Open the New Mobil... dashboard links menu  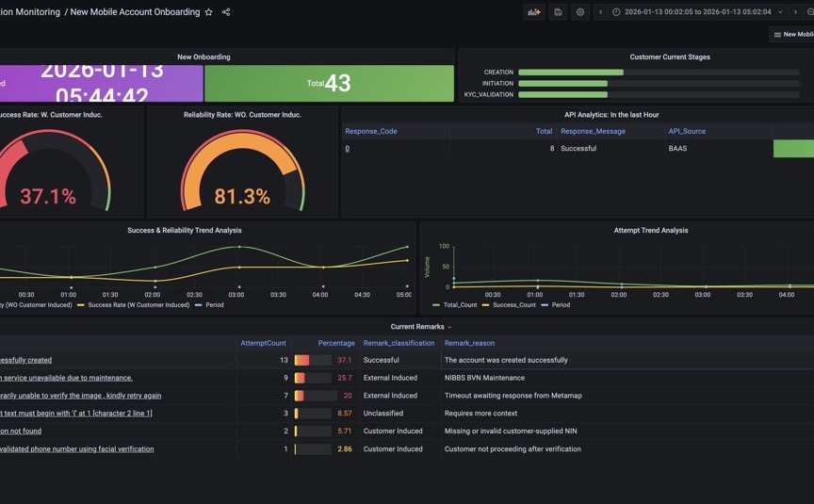792,34
